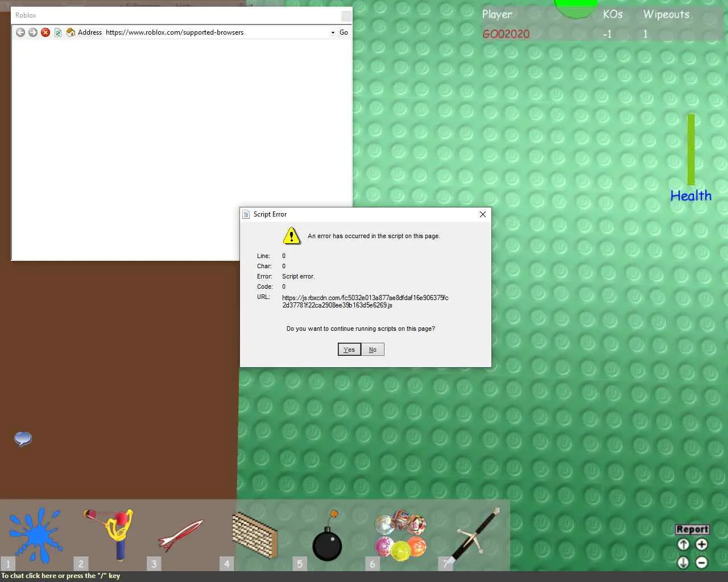Select the slingshot tool in slot 2
Viewport: 728px width, 582px height.
point(109,534)
